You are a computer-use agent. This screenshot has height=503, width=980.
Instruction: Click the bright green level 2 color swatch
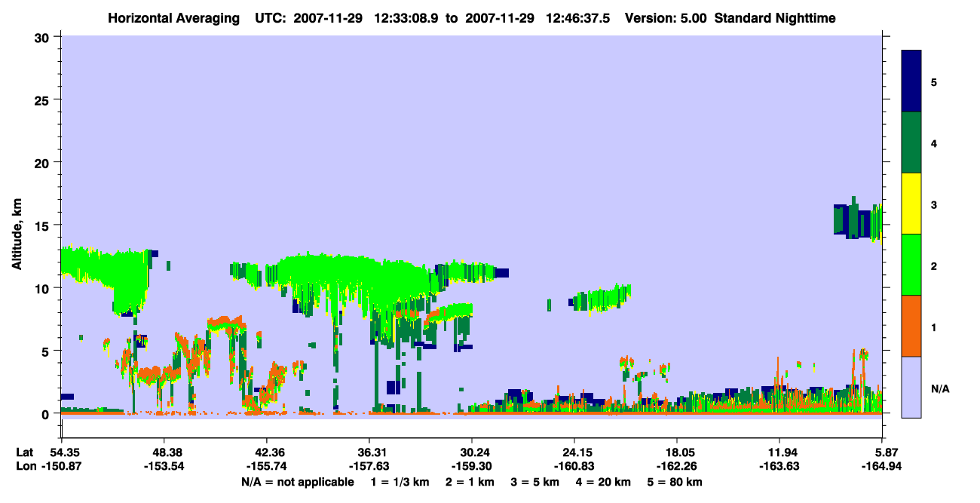pyautogui.click(x=911, y=265)
